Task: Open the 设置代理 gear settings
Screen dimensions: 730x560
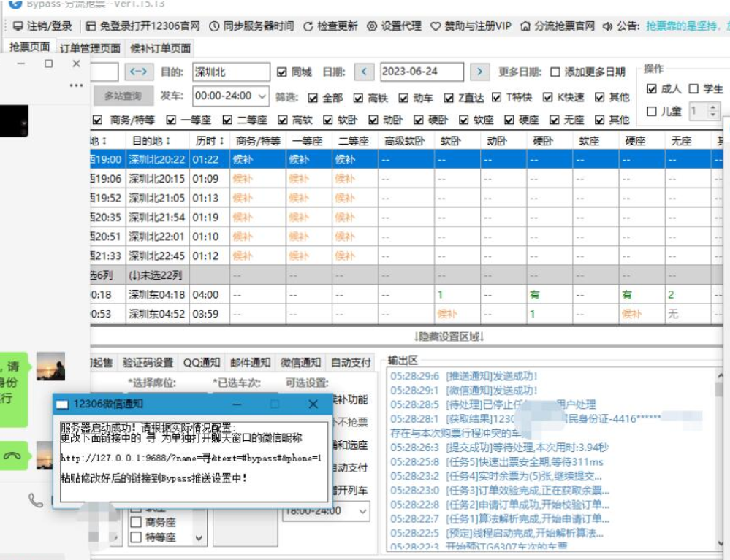Action: coord(372,26)
